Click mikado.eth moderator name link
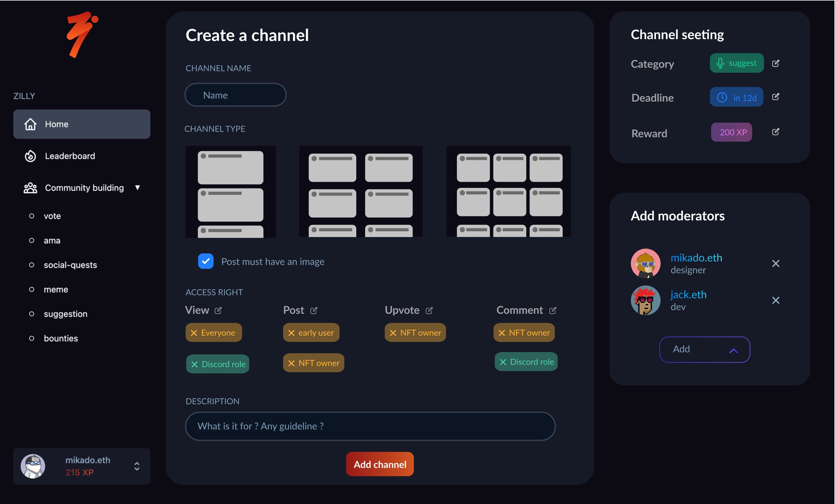The height and width of the screenshot is (504, 835). click(696, 257)
